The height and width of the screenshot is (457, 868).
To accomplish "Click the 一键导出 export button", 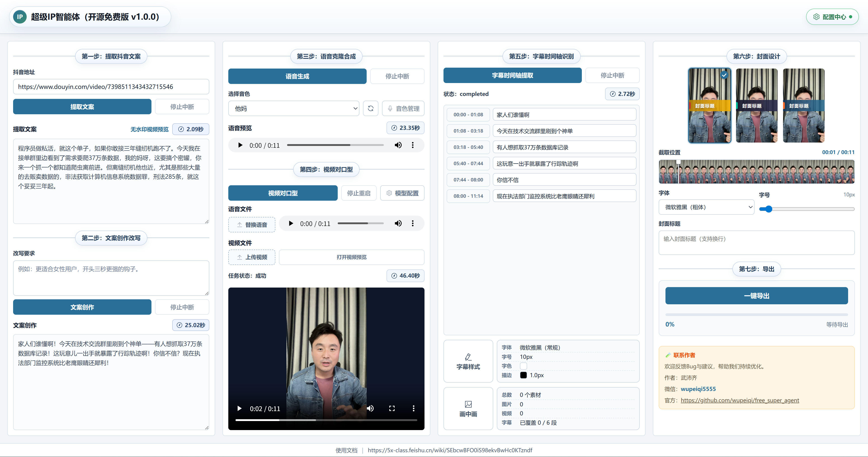I will pos(757,296).
